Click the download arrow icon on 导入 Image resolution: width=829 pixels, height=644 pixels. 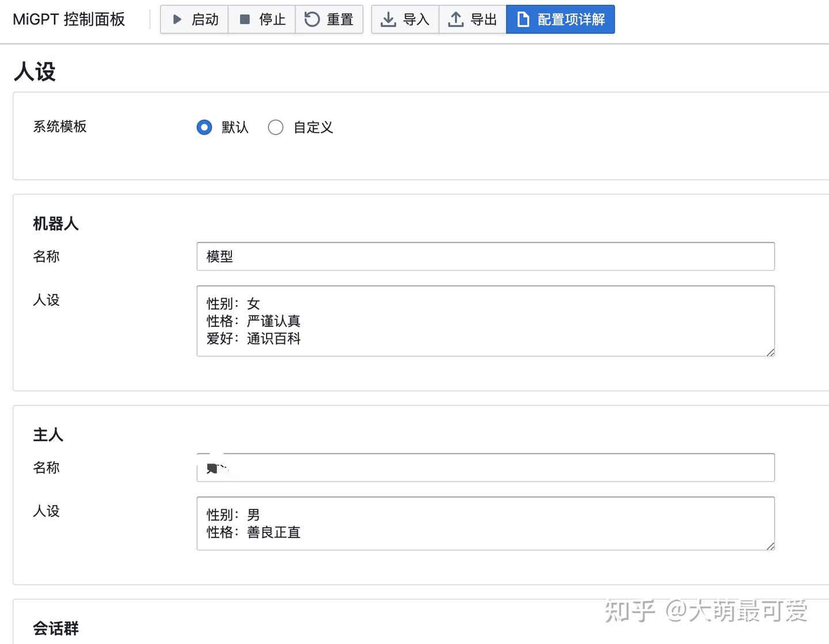coord(389,19)
